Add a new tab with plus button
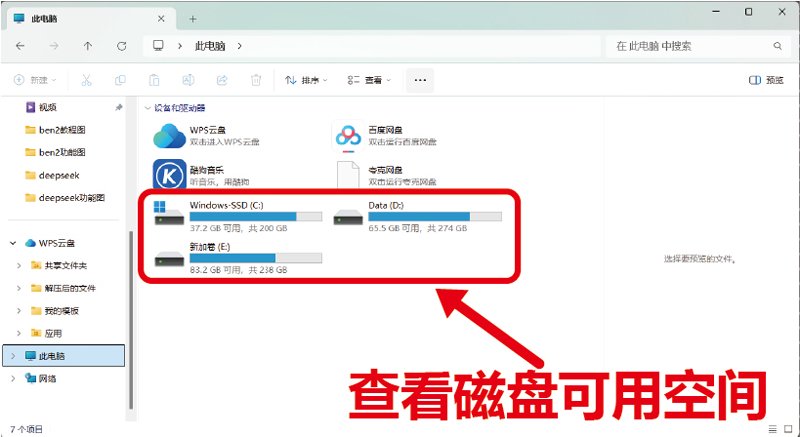Image resolution: width=800 pixels, height=437 pixels. (193, 18)
